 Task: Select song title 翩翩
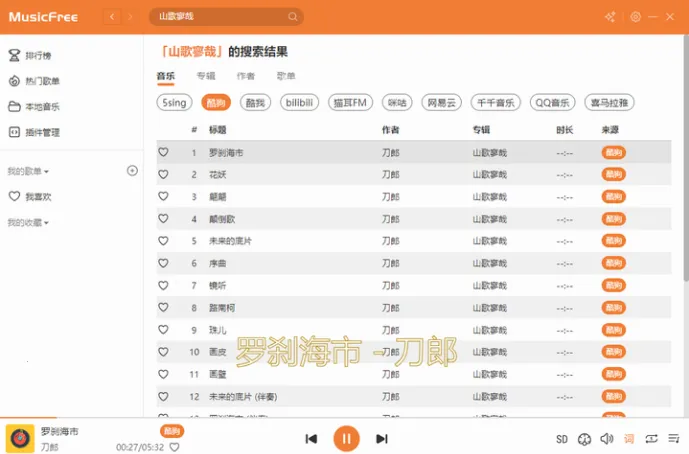pyautogui.click(x=218, y=196)
